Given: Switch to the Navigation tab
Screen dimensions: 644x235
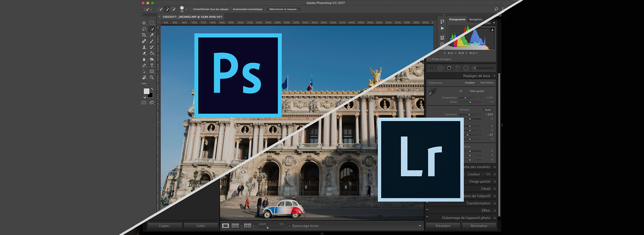Looking at the screenshot, I should click(x=475, y=19).
